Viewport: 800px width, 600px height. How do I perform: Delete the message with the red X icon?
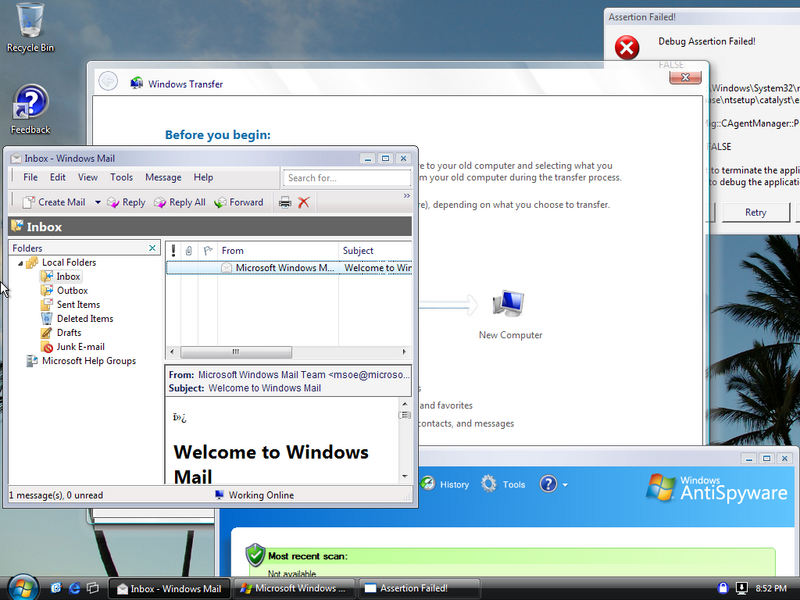(x=304, y=203)
